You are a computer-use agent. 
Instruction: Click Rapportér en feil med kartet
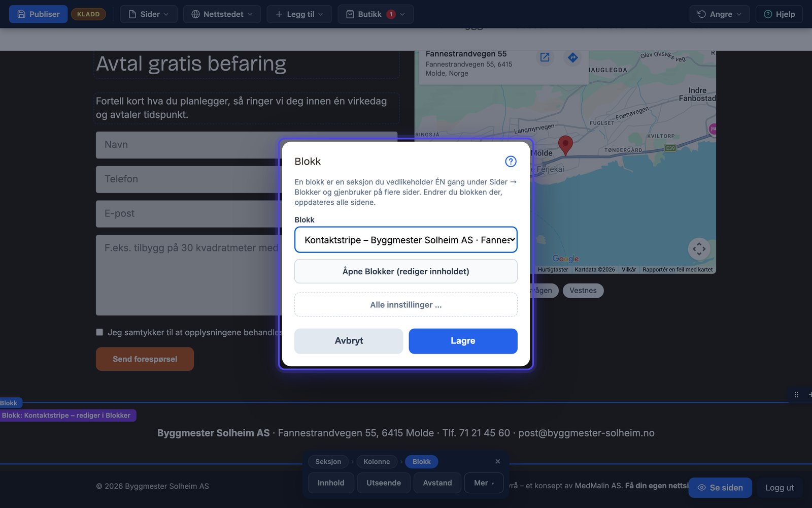pyautogui.click(x=678, y=270)
